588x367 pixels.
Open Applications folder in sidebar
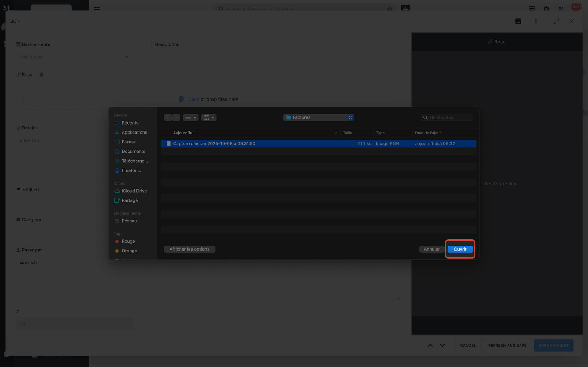click(x=134, y=132)
